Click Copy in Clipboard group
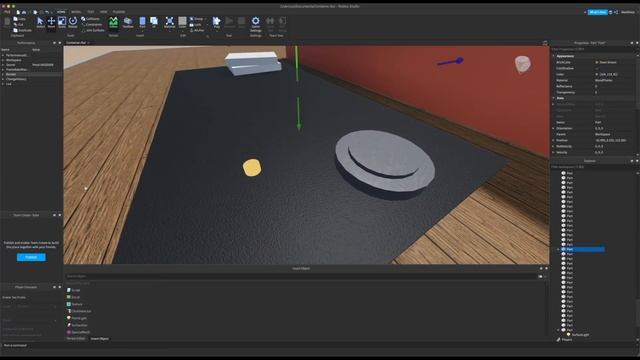The height and width of the screenshot is (360, 640). tap(19, 19)
